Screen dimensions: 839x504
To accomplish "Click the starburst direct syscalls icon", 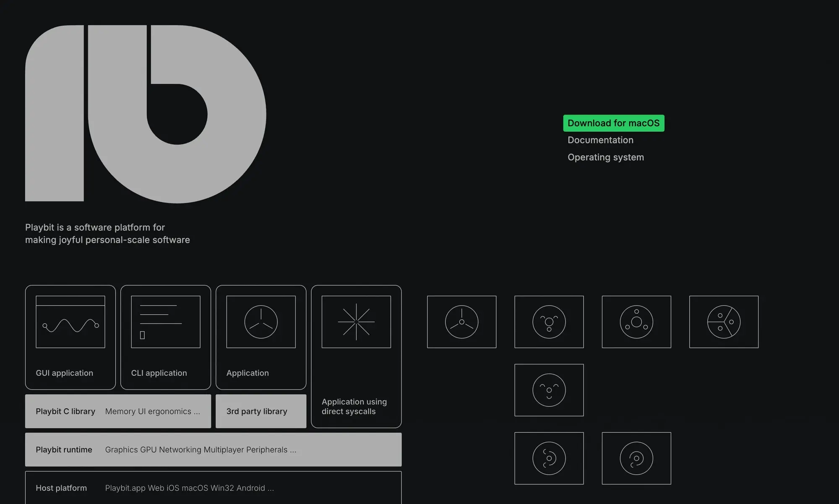I will point(356,322).
